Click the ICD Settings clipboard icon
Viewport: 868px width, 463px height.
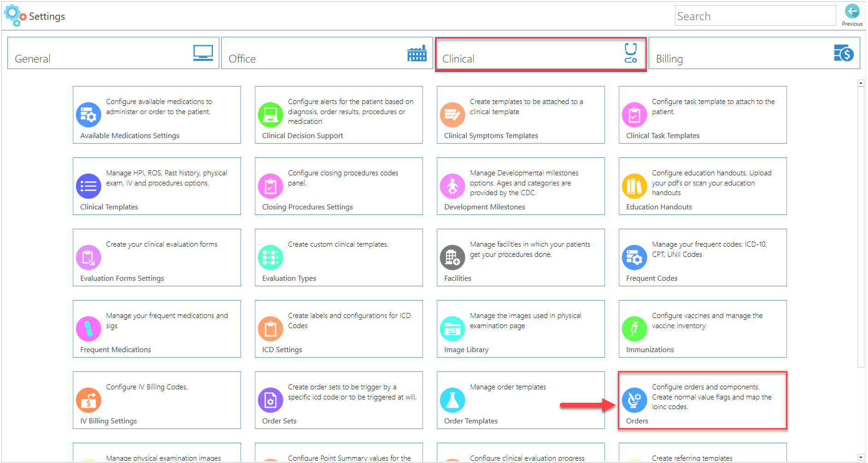click(270, 329)
